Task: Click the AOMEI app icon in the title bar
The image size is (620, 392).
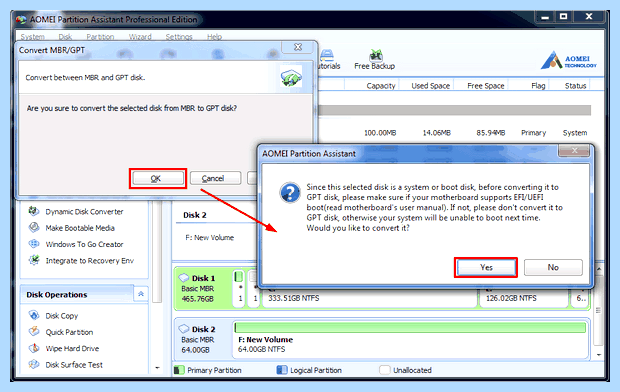Action: click(x=21, y=19)
